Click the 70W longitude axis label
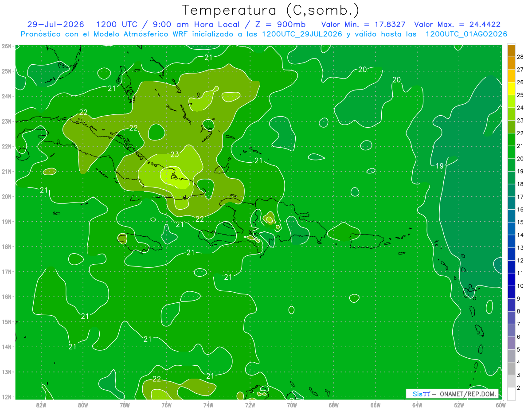Screen dimensions: 532x411 [292, 405]
